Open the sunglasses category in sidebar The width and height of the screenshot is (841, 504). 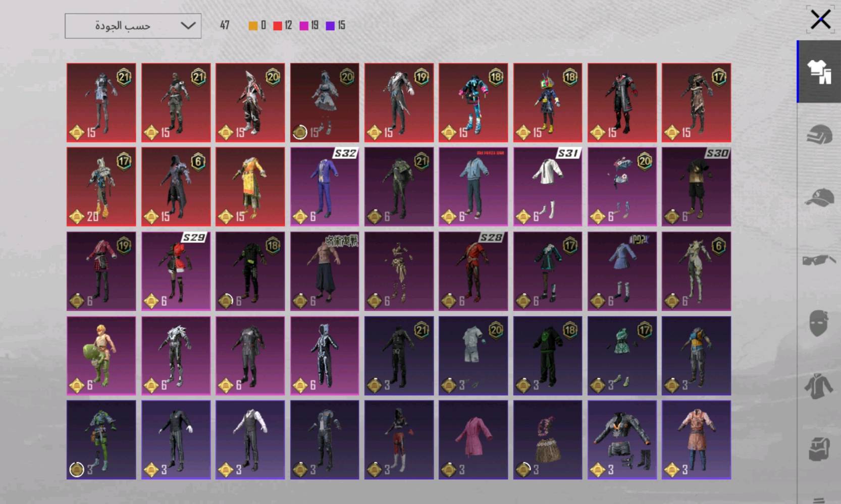point(819,260)
